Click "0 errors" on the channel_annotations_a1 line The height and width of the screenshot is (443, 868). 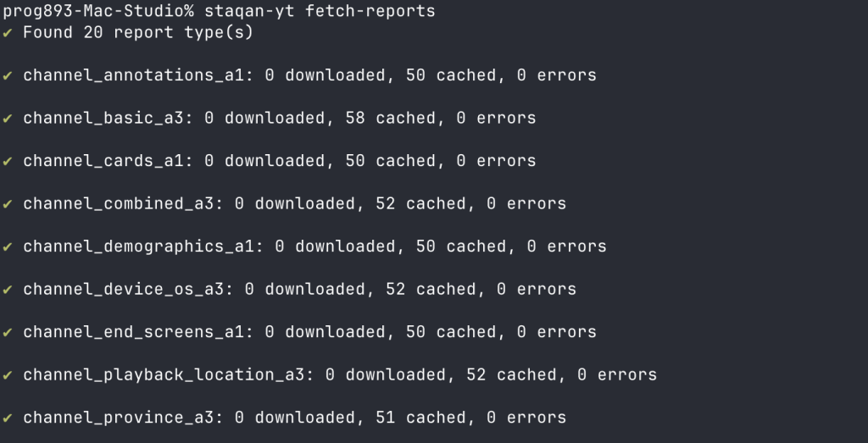tap(556, 75)
